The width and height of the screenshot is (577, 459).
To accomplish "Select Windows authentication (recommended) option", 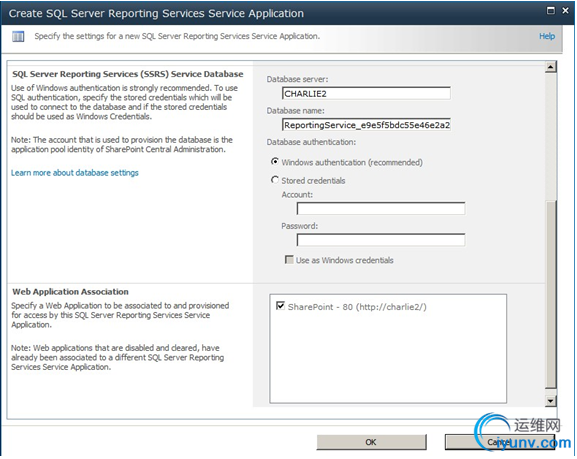I will point(275,162).
